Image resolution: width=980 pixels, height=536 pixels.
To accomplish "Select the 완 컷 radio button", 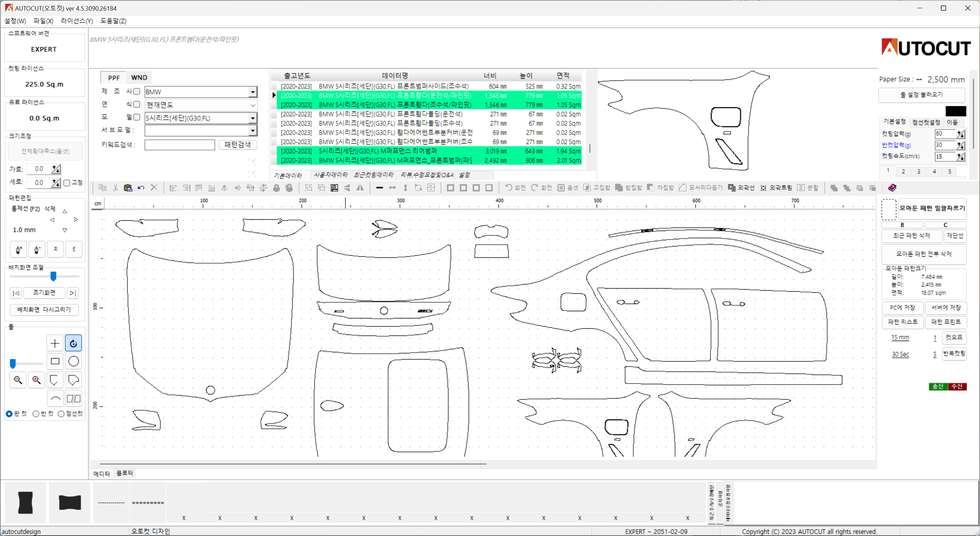I will pyautogui.click(x=9, y=414).
